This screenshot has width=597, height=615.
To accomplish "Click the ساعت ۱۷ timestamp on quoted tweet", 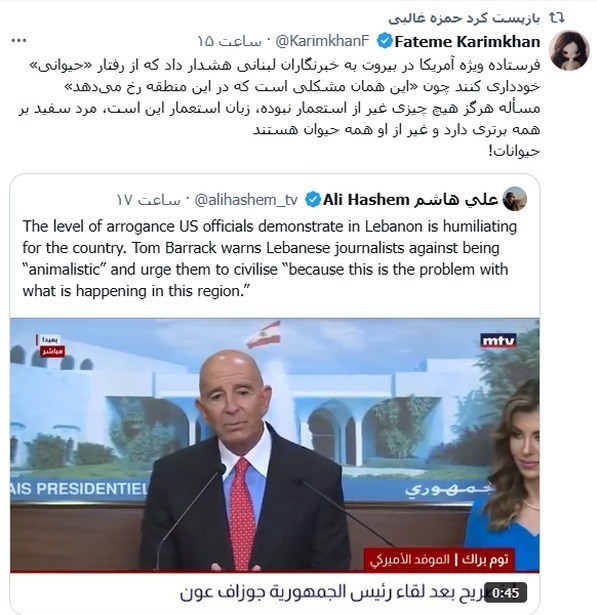I will [148, 200].
